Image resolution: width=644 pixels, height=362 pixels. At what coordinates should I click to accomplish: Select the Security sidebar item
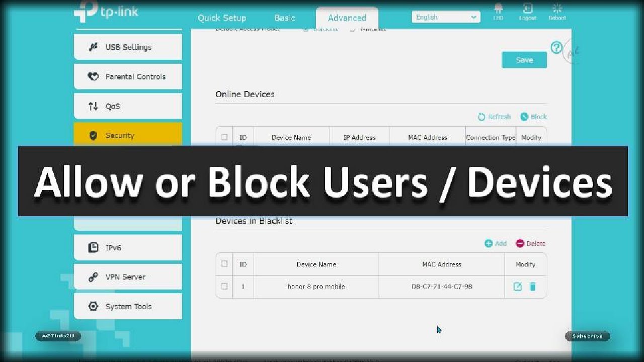[128, 135]
